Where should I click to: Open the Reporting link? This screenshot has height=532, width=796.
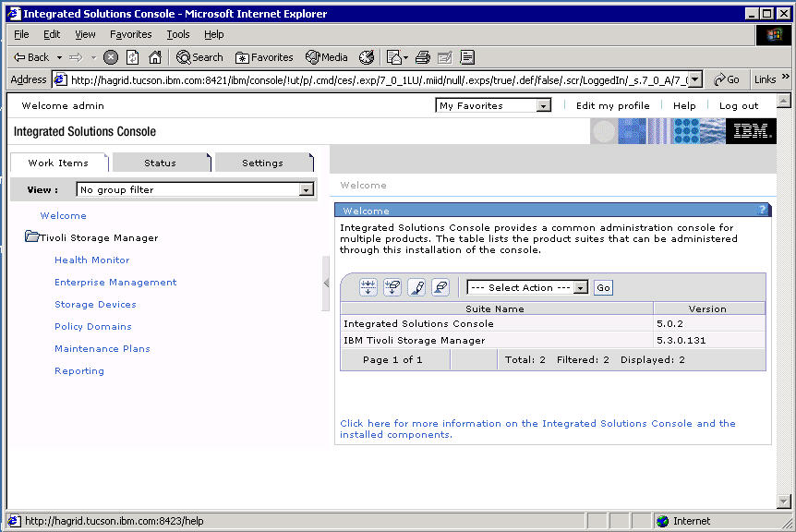point(79,370)
